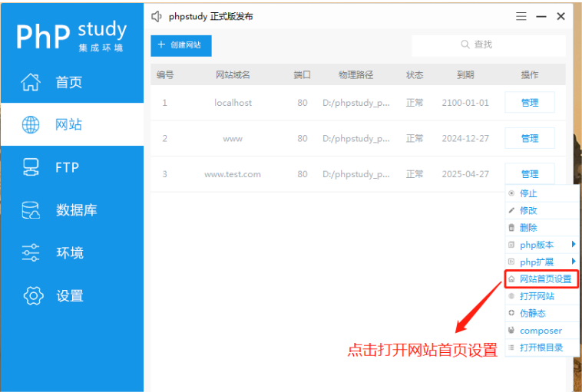
Task: Click the icon beside php扩展
Action: [x=511, y=262]
